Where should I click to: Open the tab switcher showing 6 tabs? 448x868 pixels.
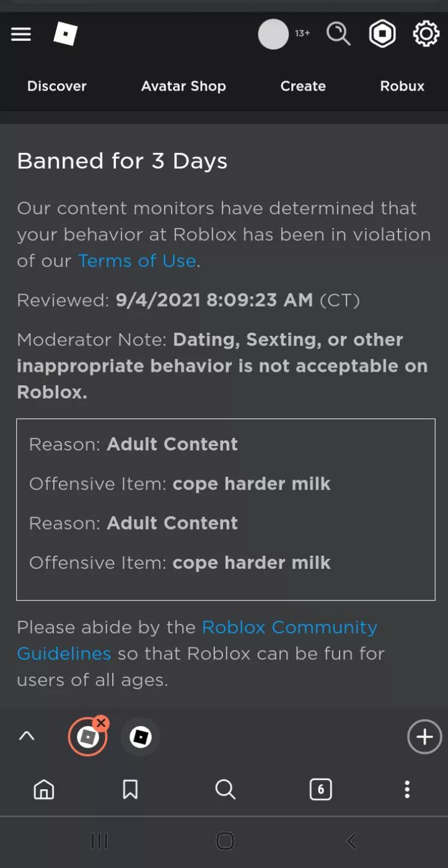[x=320, y=789]
